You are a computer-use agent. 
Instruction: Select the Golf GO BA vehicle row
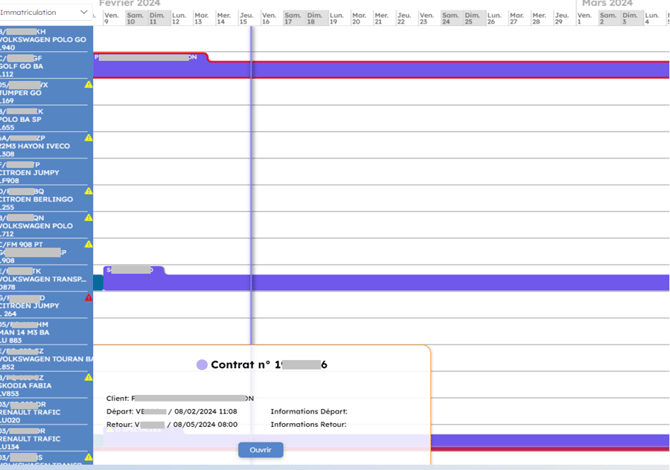click(46, 66)
